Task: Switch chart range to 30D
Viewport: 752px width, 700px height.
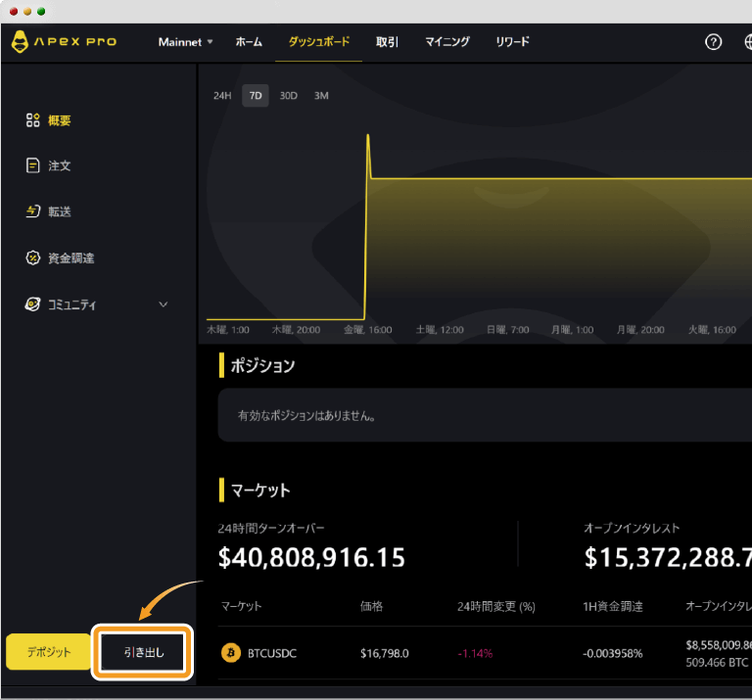Action: pyautogui.click(x=288, y=96)
